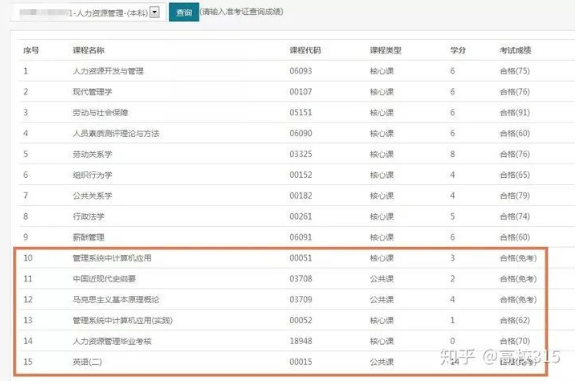Select course 管理系统中计算机应用(实践)
This screenshot has height=390, width=577.
point(123,320)
